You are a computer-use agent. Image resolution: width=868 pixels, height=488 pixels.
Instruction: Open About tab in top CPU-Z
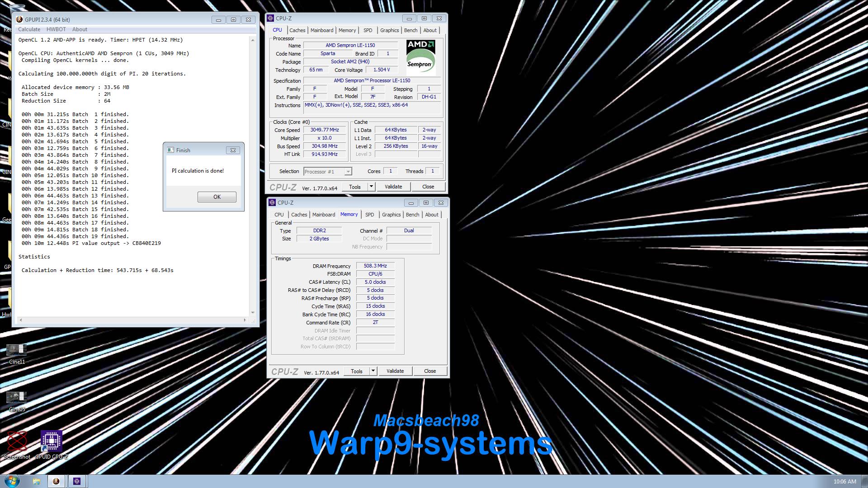(x=430, y=30)
